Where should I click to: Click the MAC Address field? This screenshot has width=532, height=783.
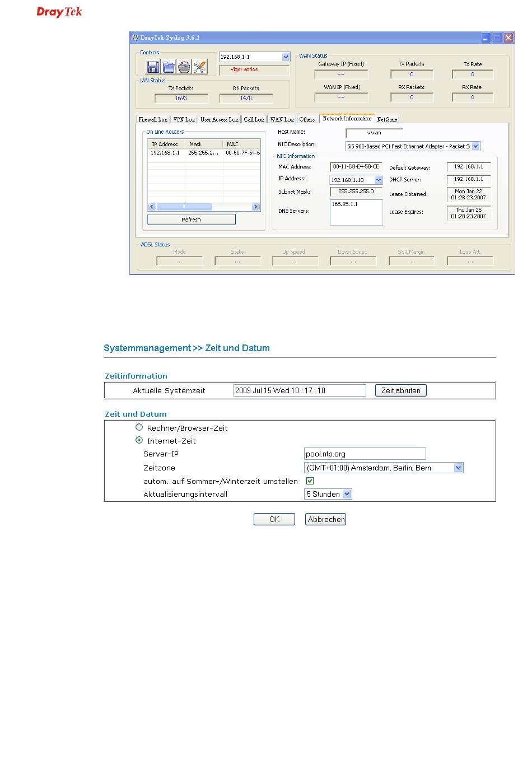pyautogui.click(x=356, y=166)
